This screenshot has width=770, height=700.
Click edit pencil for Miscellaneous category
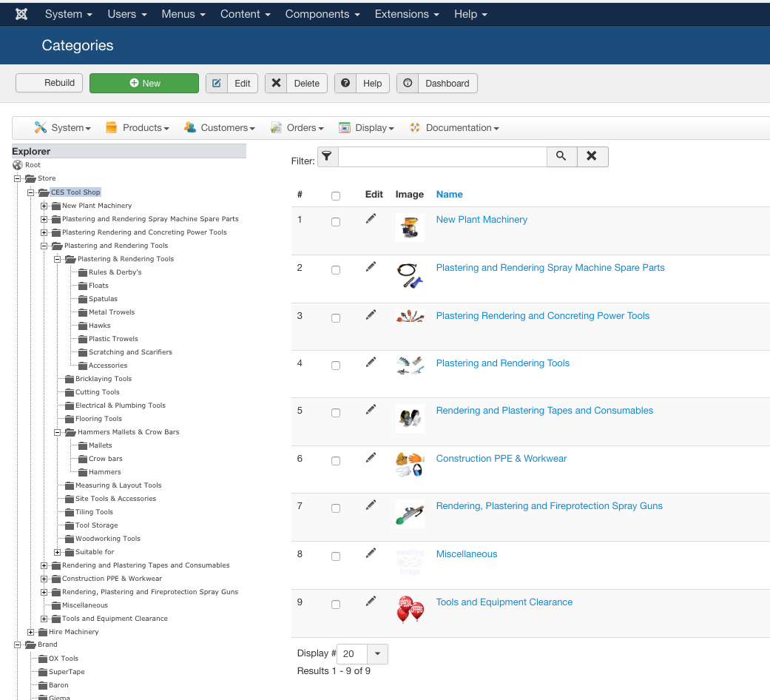(x=371, y=553)
